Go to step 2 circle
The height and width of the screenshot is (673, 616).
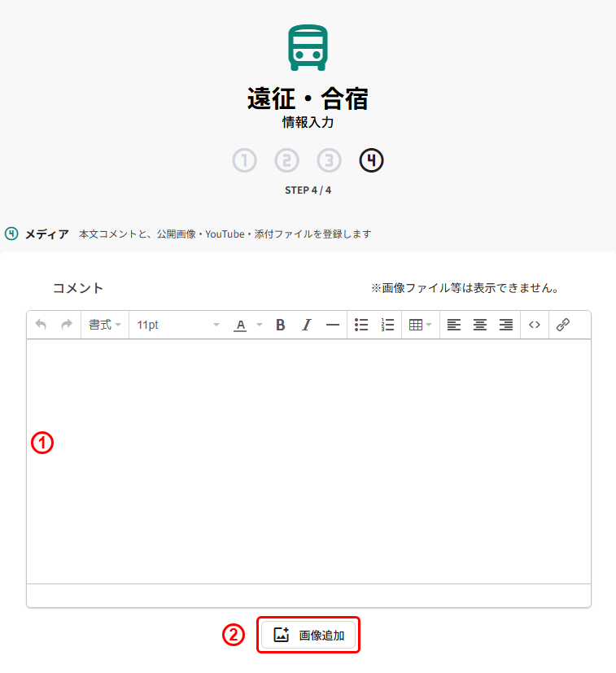tap(286, 160)
